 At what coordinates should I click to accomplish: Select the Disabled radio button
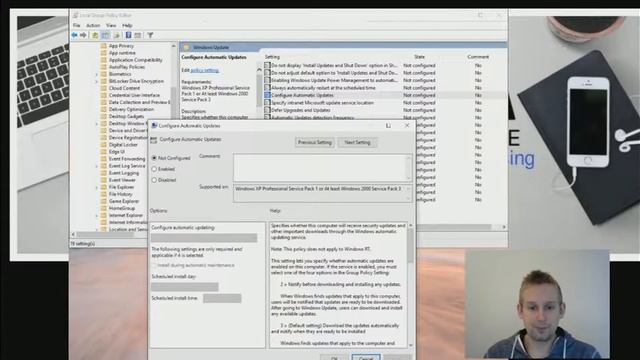pyautogui.click(x=154, y=180)
